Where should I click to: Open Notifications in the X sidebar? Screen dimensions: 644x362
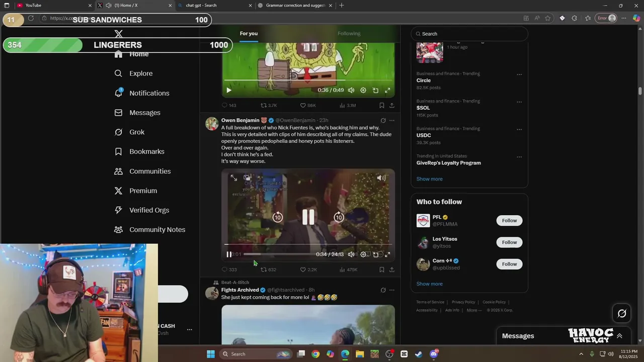[142, 93]
